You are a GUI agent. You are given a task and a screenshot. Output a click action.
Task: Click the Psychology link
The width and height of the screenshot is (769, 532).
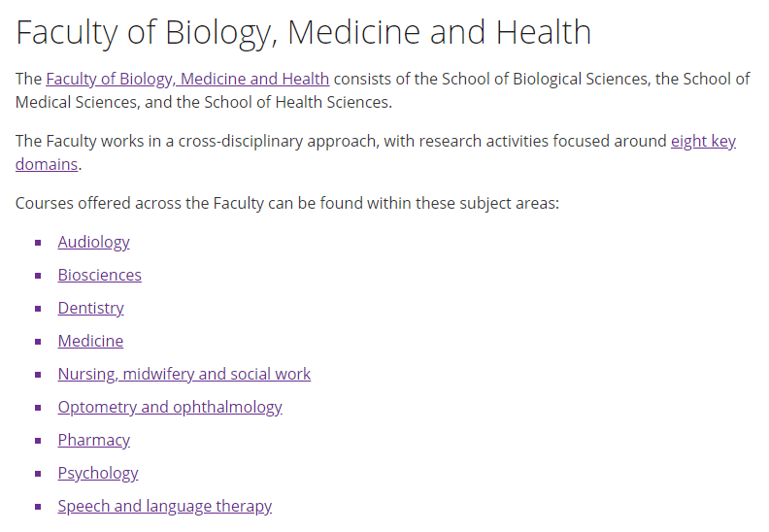click(98, 473)
